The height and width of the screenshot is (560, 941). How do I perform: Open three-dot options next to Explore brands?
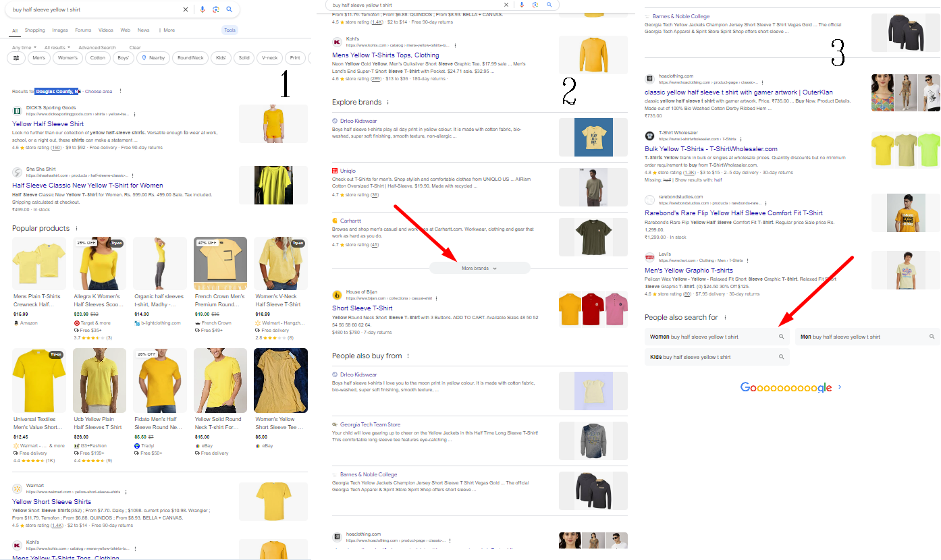click(x=387, y=103)
